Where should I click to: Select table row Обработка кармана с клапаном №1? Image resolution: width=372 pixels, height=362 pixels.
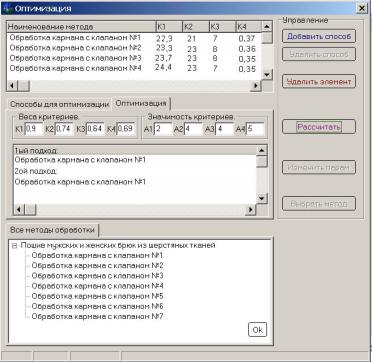[134, 38]
